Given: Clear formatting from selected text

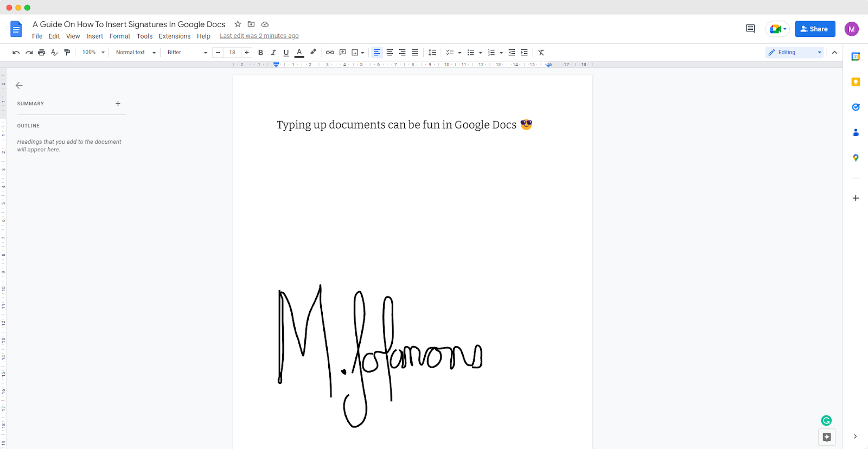Looking at the screenshot, I should click(541, 53).
